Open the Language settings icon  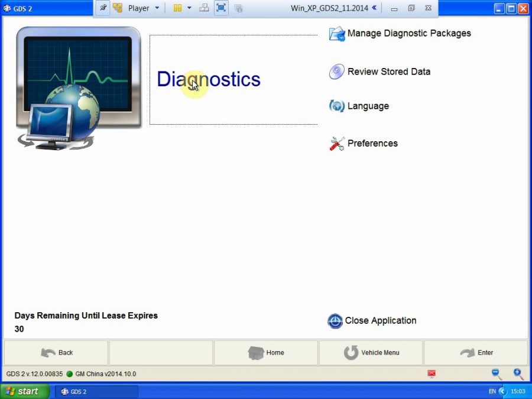(x=336, y=106)
